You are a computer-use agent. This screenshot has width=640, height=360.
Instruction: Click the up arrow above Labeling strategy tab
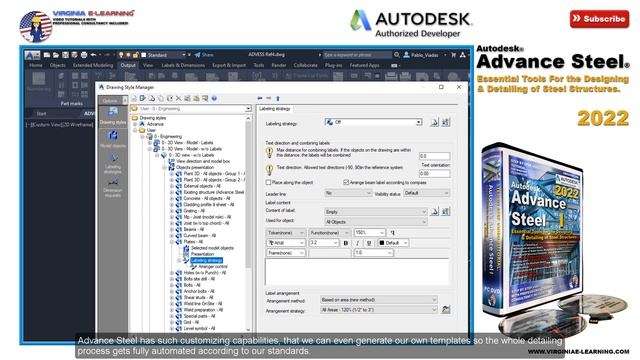[x=278, y=98]
